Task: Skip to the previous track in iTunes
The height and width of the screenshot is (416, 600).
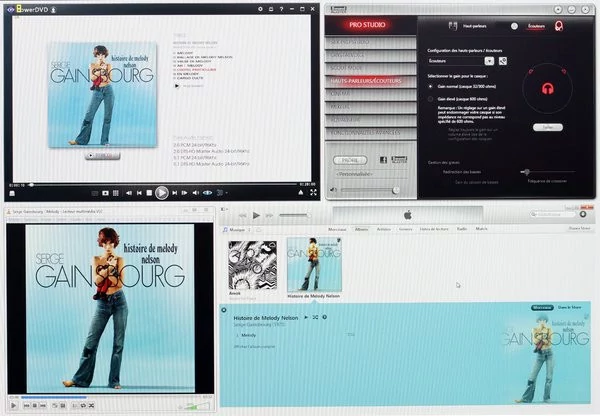Action: [242, 216]
